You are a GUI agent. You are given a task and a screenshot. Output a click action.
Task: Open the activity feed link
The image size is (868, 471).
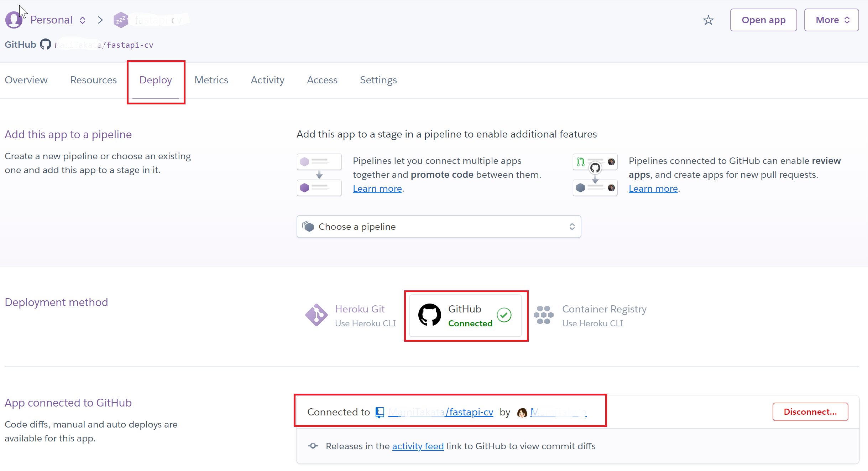point(418,446)
